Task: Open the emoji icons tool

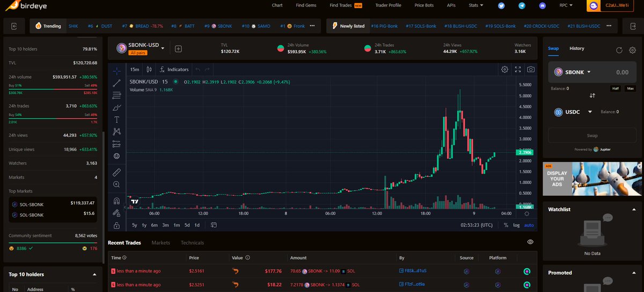Action: point(116,156)
